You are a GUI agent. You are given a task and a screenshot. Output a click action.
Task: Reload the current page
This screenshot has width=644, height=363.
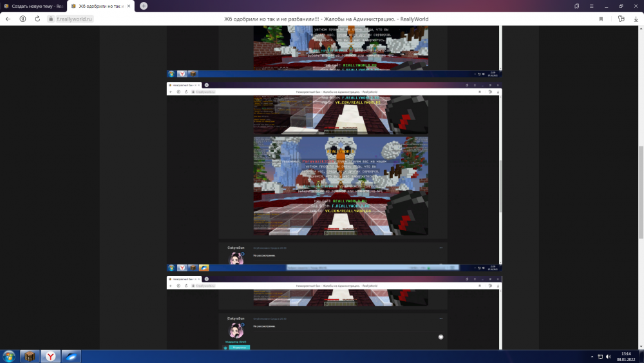[x=37, y=19]
